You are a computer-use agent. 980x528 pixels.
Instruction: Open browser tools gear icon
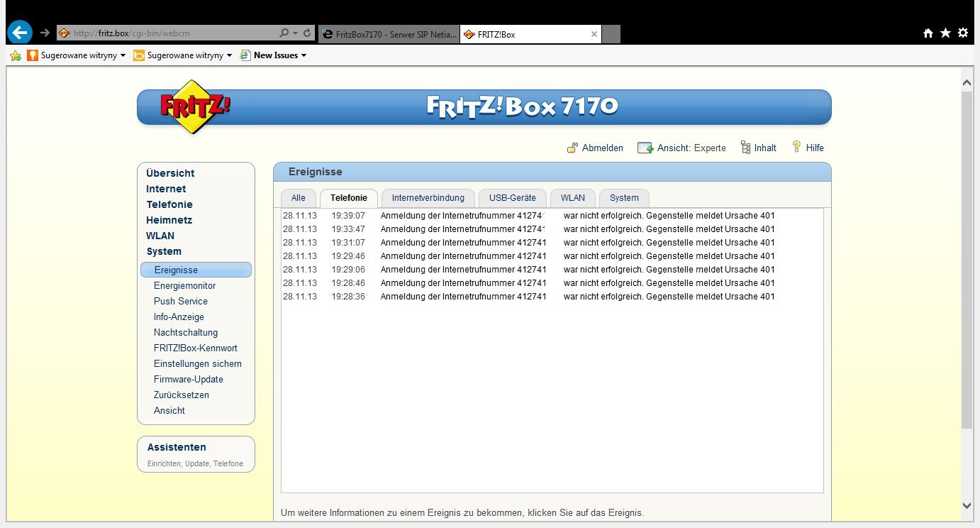click(x=963, y=33)
